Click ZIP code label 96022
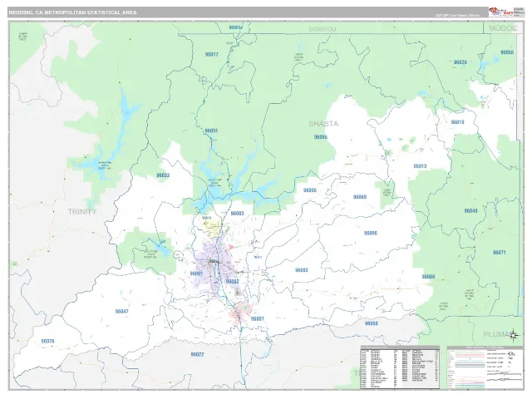 click(197, 355)
